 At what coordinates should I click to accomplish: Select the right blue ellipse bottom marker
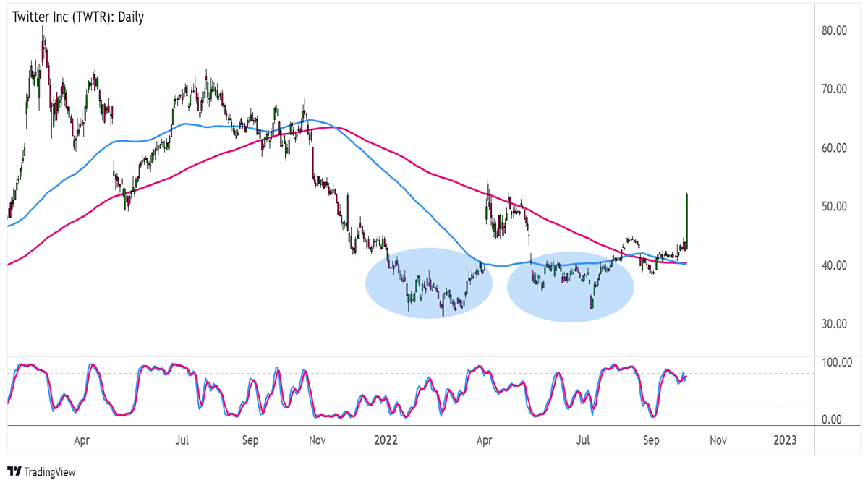571,287
